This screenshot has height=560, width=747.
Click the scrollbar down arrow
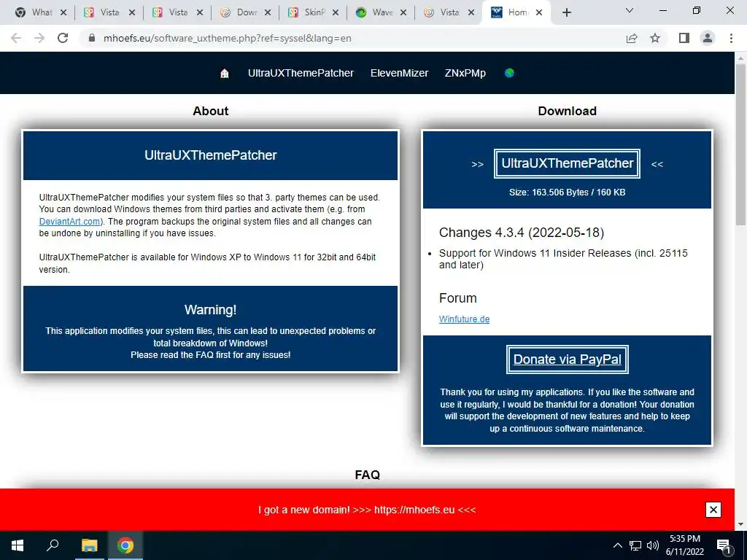point(740,524)
